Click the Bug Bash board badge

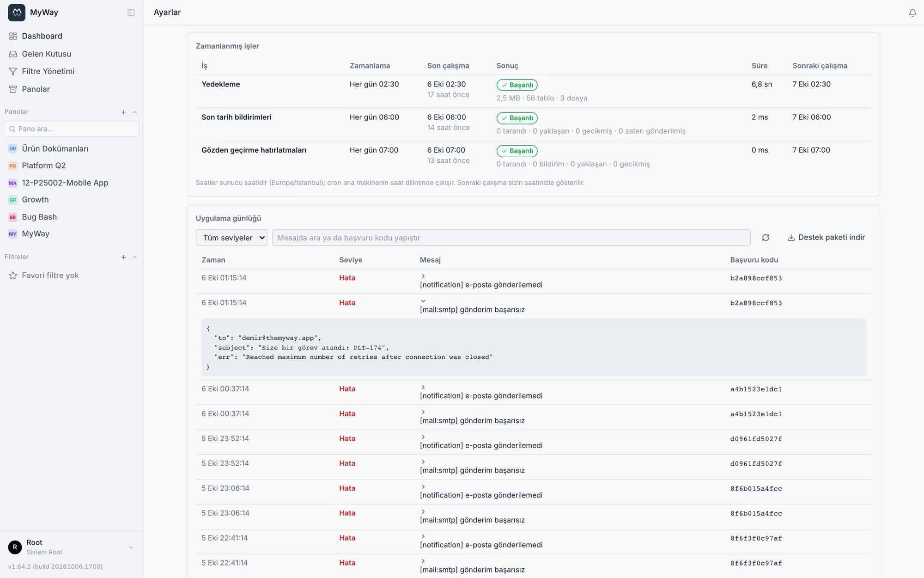click(12, 217)
